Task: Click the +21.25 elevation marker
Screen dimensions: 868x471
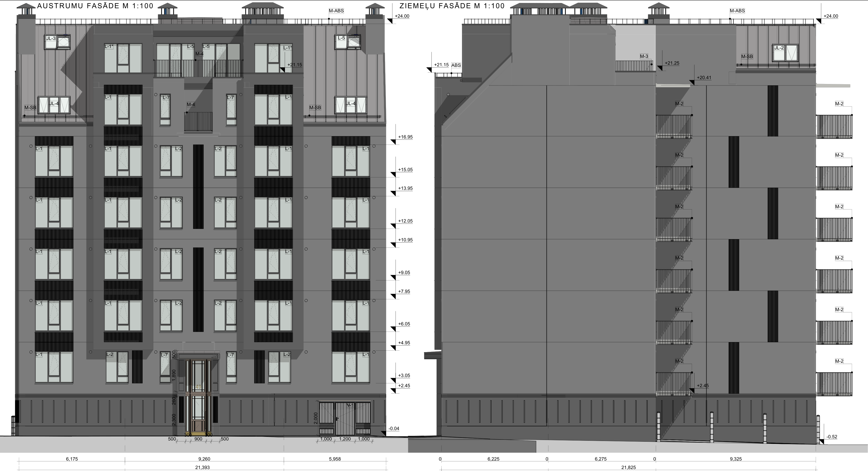Action: pyautogui.click(x=672, y=63)
